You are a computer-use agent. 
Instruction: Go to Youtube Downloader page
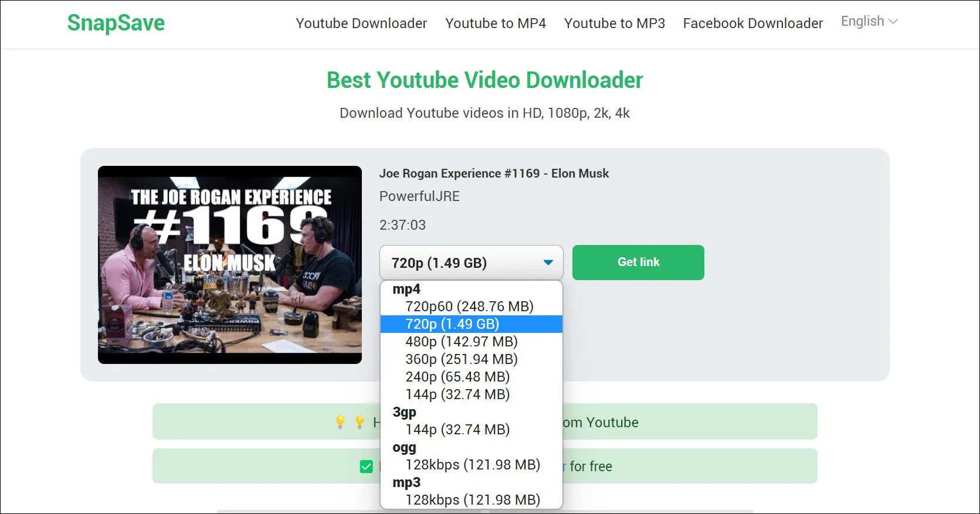pos(361,23)
